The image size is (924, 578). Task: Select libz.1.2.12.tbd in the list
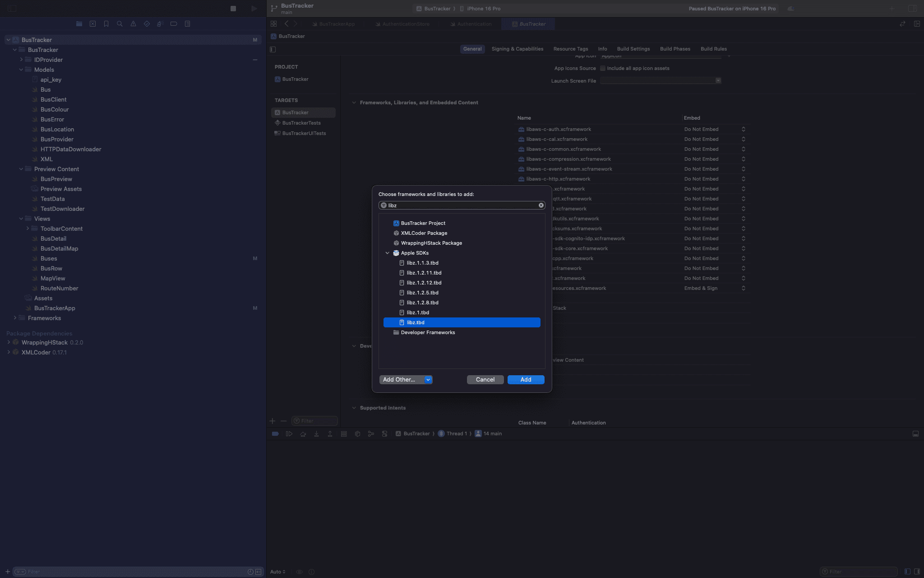462,283
